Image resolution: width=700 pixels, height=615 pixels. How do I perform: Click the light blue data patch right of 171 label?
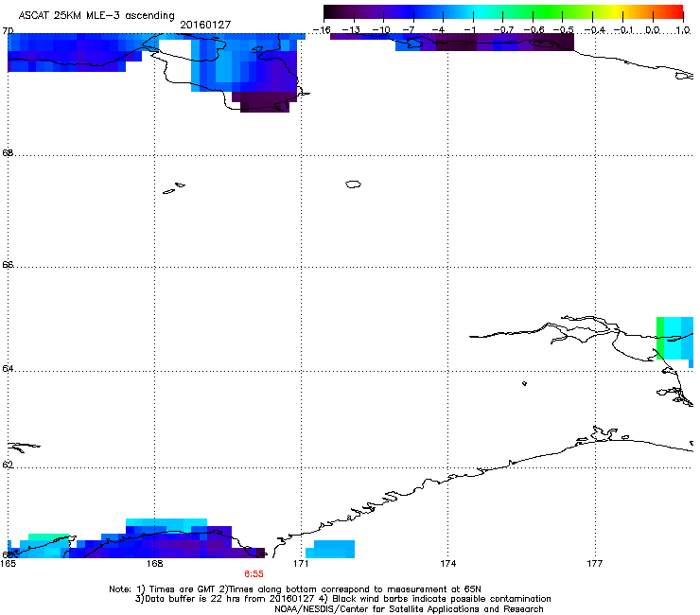(330, 550)
